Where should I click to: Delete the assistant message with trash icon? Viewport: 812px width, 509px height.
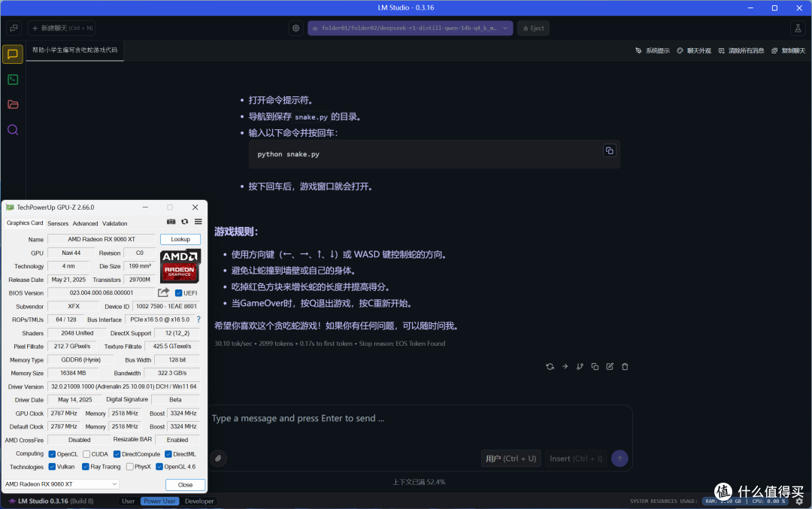point(625,367)
